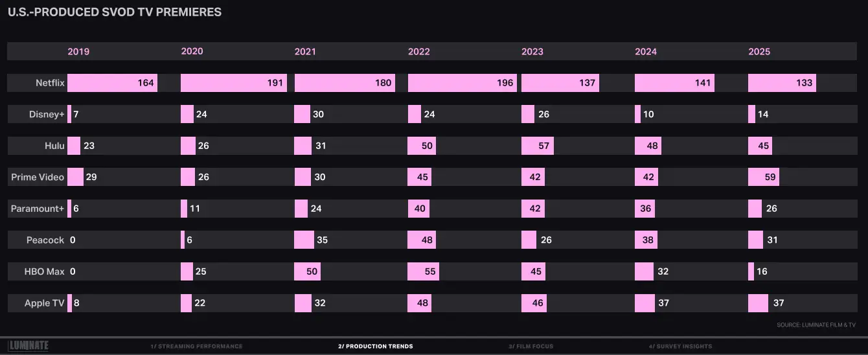Click the Apple TV row label
Viewport: 868px width, 355px height.
pos(44,303)
